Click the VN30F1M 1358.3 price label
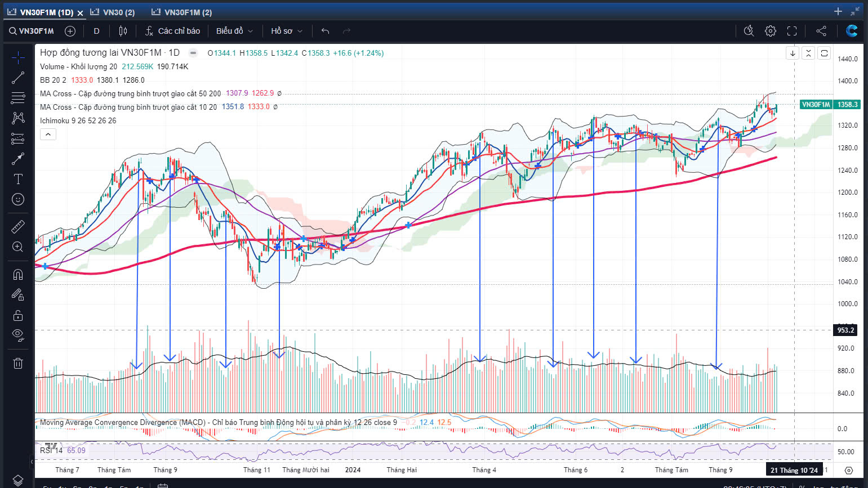This screenshot has height=488, width=868. pyautogui.click(x=830, y=105)
